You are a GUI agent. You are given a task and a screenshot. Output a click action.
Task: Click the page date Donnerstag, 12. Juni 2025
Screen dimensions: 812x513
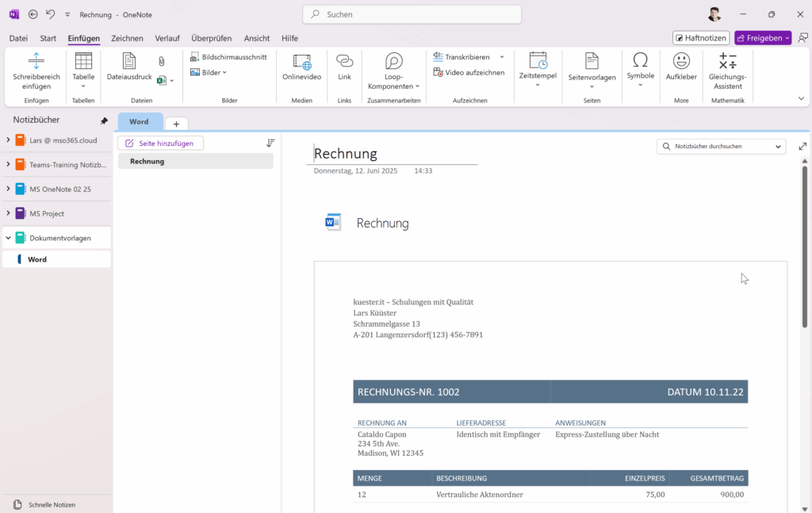[x=356, y=170]
